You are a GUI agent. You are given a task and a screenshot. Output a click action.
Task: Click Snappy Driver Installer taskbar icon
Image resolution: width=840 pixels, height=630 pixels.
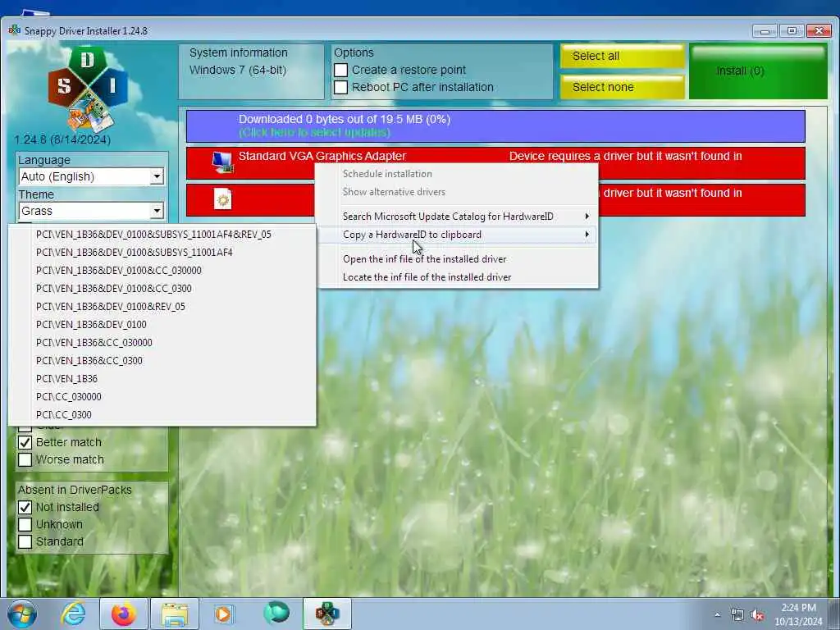[x=326, y=614]
